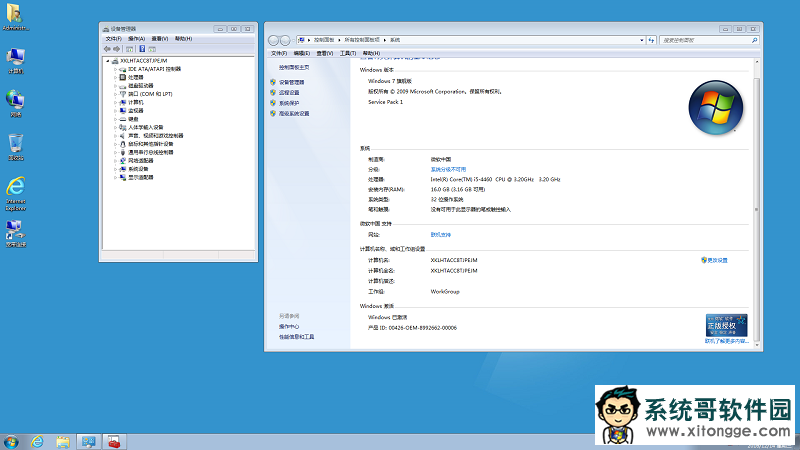Expand the 磁盘驱动器 disk drives node
800x450 pixels.
(115, 86)
